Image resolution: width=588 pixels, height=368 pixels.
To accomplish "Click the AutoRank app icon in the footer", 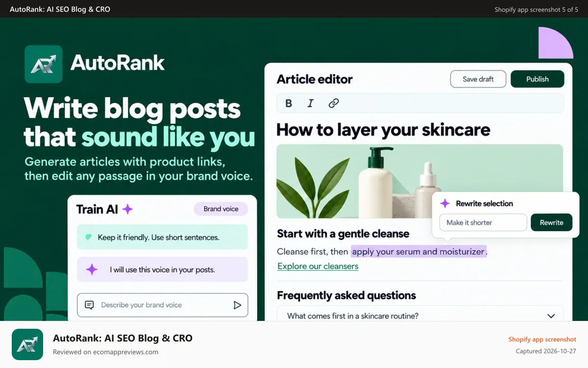I will click(27, 344).
